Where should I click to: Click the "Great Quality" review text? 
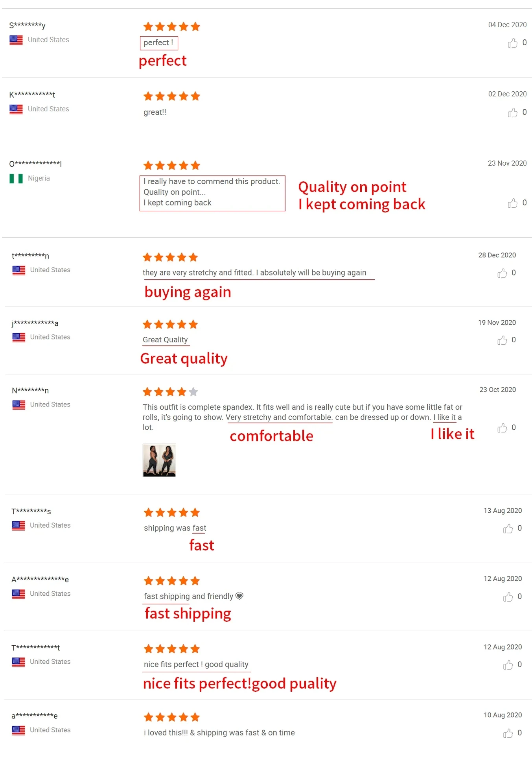[x=165, y=340]
